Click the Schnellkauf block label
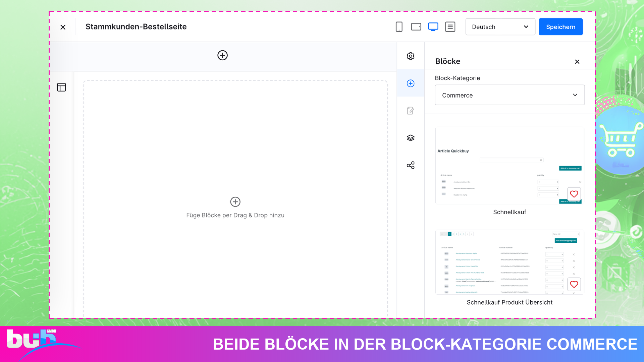Viewport: 644px width, 362px height. [x=509, y=212]
